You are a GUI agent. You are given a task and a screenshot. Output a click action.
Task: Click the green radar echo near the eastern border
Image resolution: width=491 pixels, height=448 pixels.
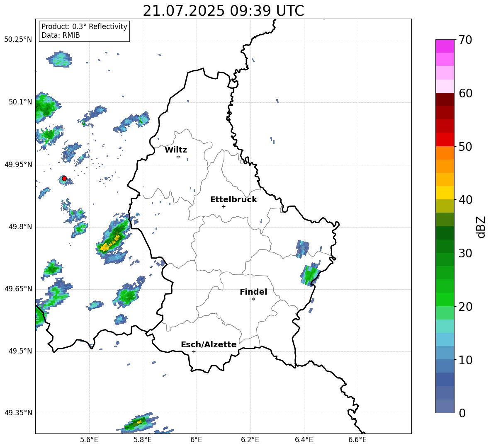pos(310,275)
